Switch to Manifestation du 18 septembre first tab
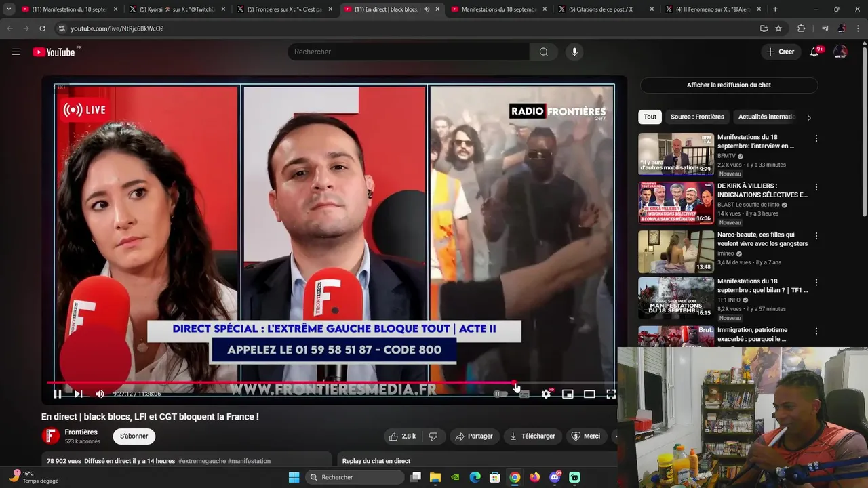This screenshot has height=488, width=868. pyautogui.click(x=70, y=9)
